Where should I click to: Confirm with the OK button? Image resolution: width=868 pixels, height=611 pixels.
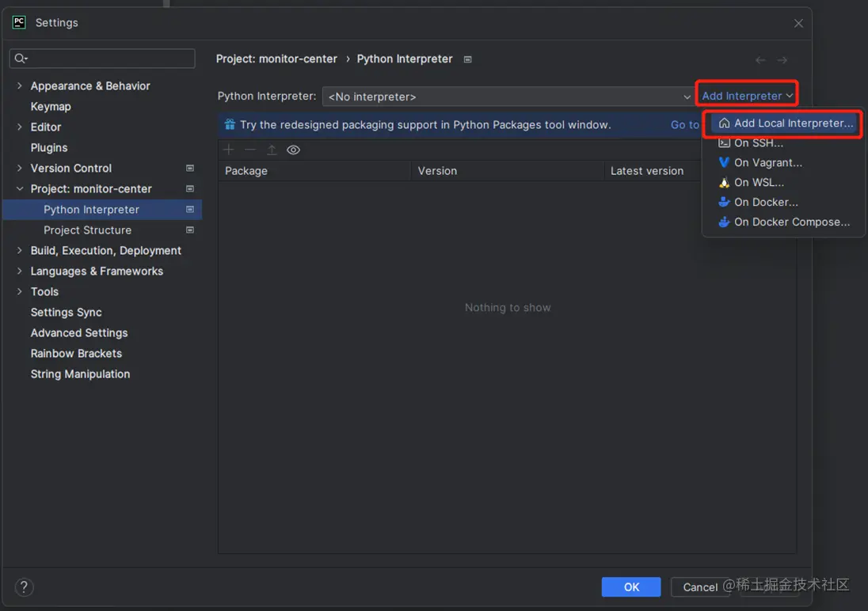click(631, 586)
